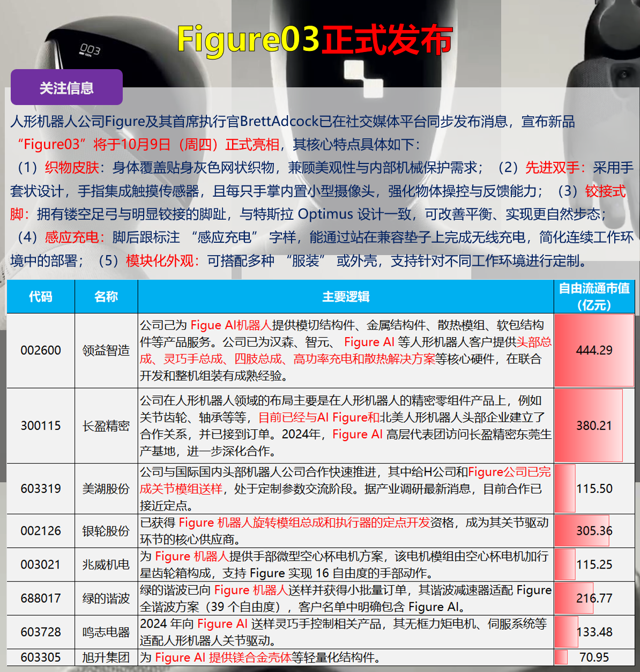Viewport: 640px width, 672px height.
Task: Click stock code 003021
Action: click(41, 564)
